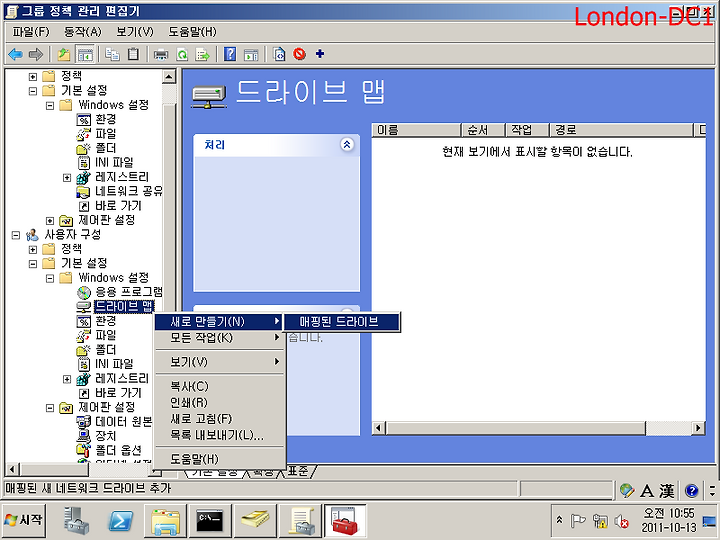Click the Back arrow toolbar icon

click(x=16, y=55)
